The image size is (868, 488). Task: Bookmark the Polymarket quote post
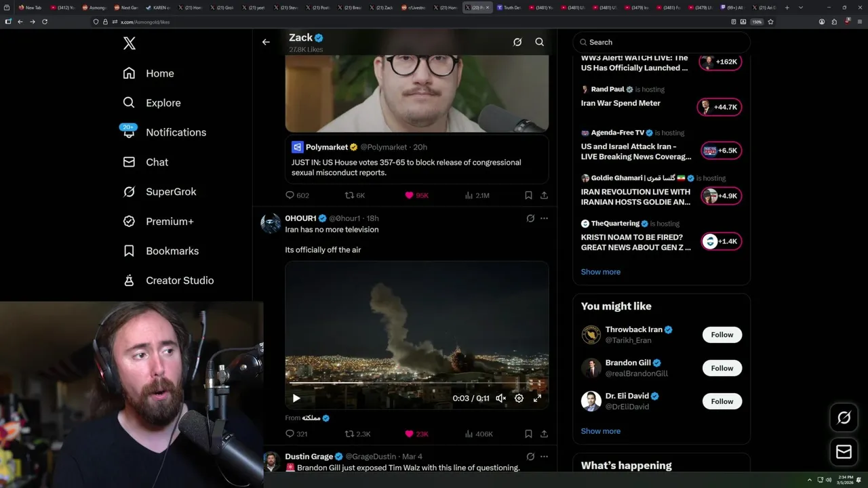528,195
